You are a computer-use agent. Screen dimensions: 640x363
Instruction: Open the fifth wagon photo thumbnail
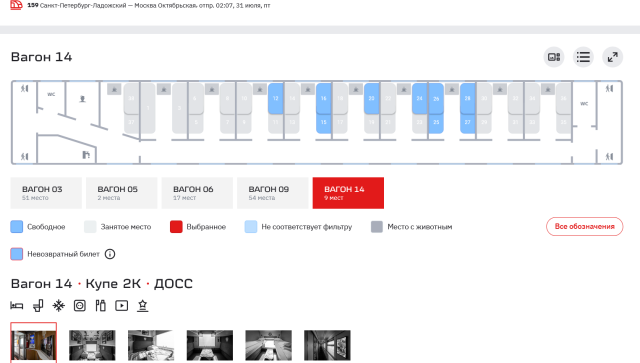269,345
